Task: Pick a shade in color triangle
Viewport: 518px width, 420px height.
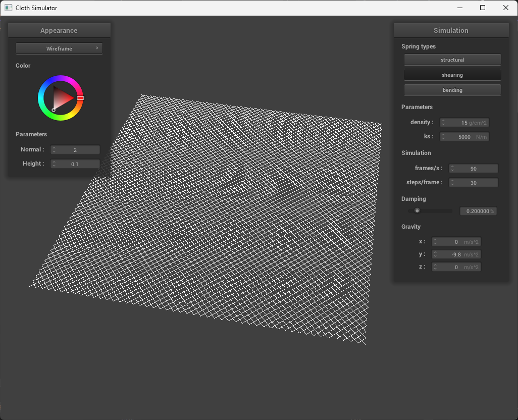Action: coord(62,98)
